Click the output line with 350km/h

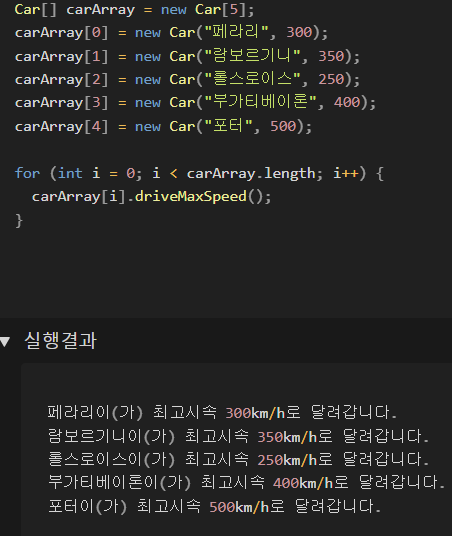pos(238,436)
